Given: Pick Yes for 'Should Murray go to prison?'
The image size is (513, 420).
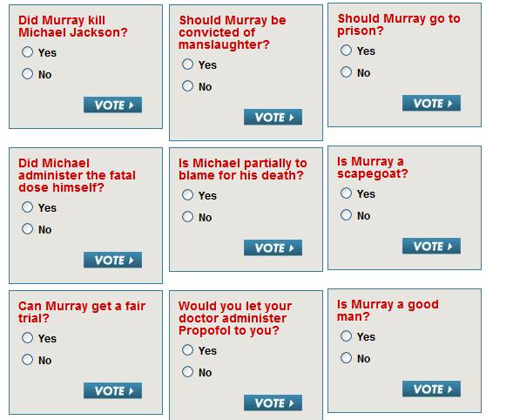Looking at the screenshot, I should [x=346, y=51].
